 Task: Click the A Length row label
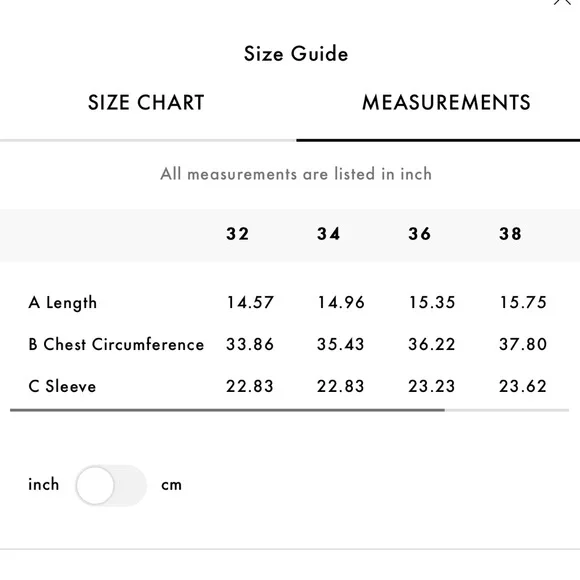coord(63,303)
